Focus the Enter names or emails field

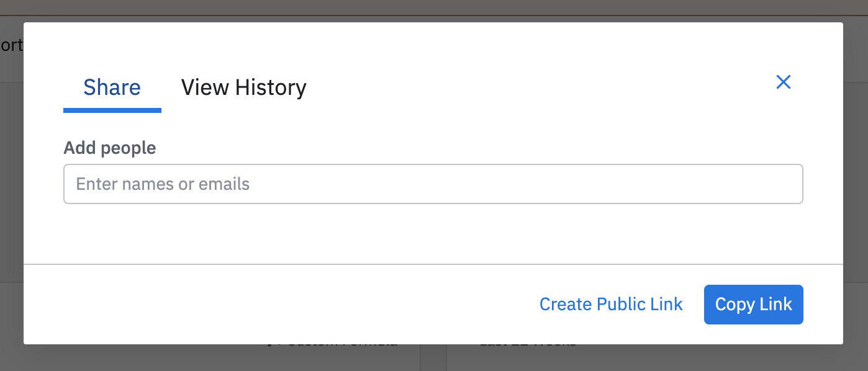click(433, 184)
